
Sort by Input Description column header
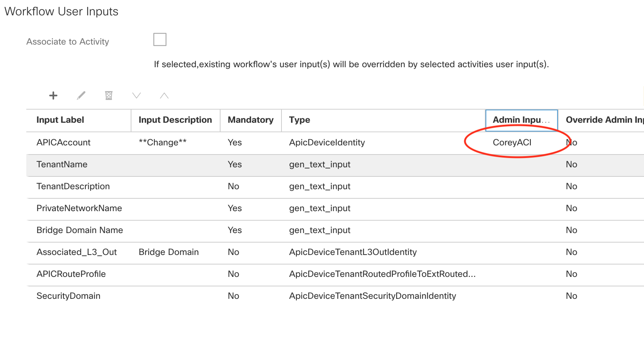(175, 120)
